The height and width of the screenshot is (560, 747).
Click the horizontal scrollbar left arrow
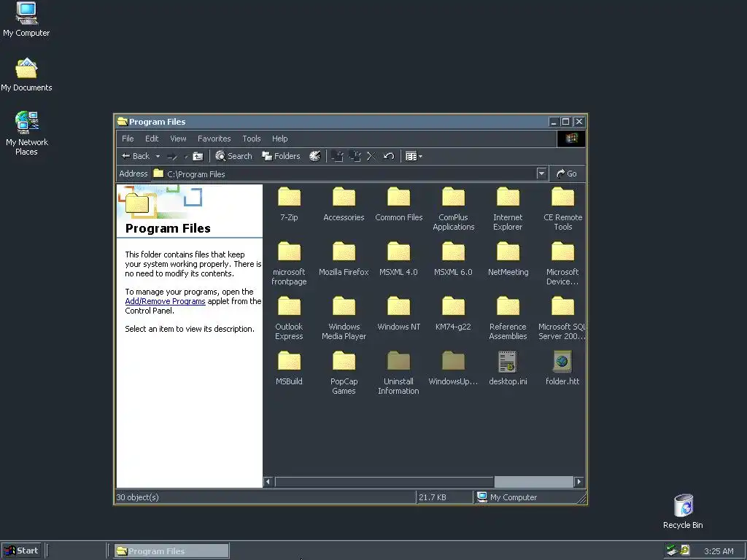[x=268, y=482]
